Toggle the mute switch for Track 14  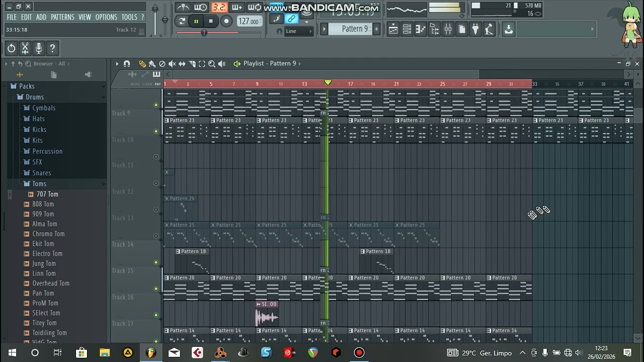click(x=156, y=236)
